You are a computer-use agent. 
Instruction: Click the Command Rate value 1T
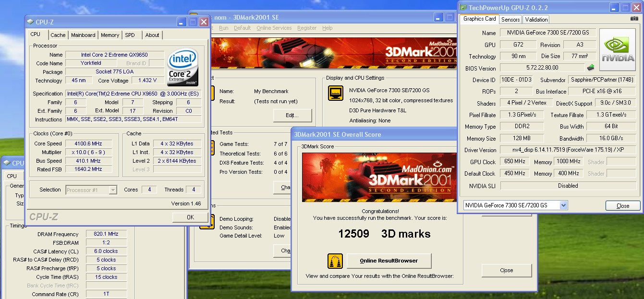click(106, 295)
